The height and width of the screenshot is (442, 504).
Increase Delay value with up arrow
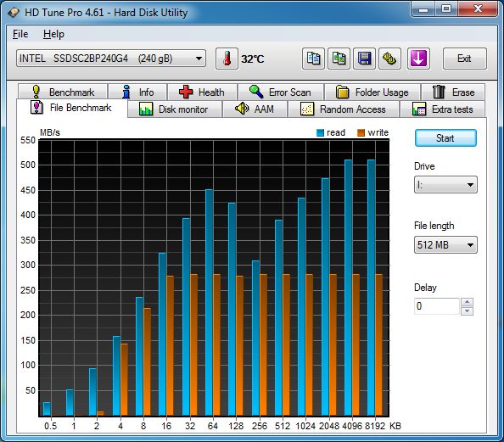[x=467, y=302]
